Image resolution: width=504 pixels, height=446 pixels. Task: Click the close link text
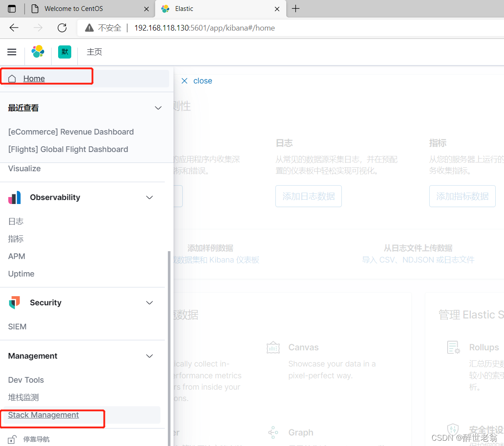202,81
